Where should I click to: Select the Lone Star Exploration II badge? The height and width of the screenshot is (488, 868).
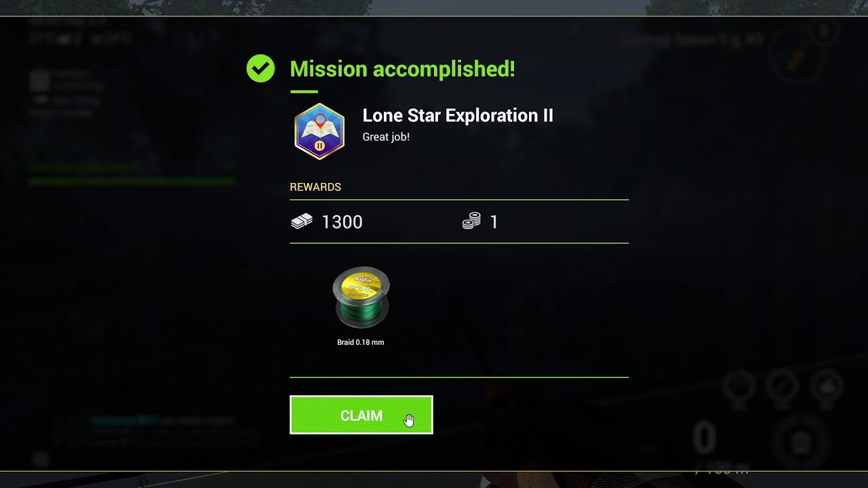319,131
